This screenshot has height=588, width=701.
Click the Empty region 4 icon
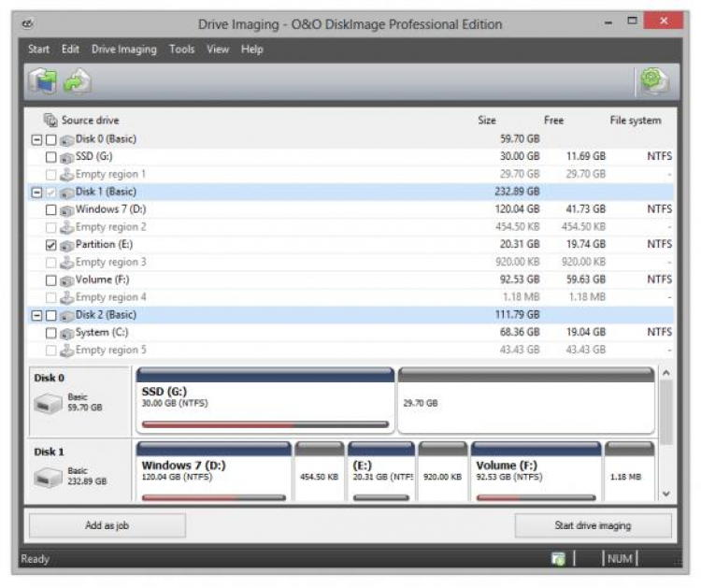67,297
